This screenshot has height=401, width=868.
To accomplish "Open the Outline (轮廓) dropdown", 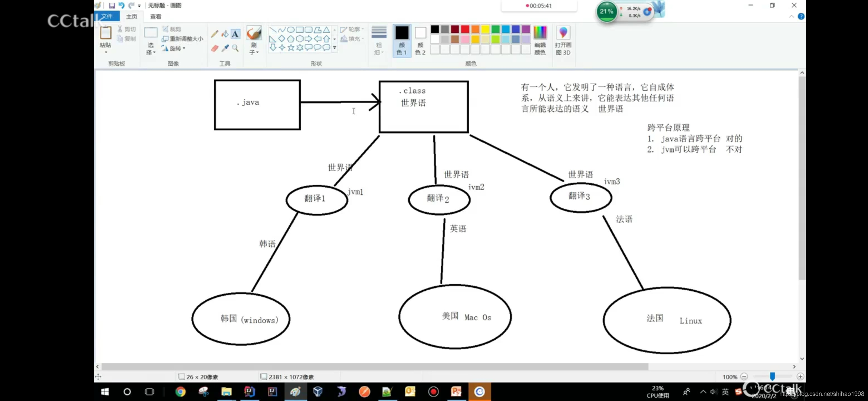I will click(352, 29).
